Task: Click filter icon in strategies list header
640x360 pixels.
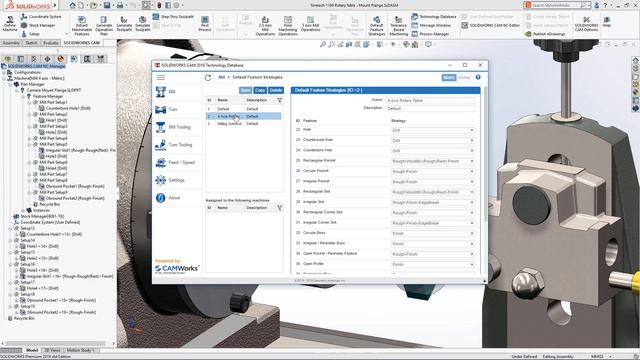Action: (x=280, y=100)
